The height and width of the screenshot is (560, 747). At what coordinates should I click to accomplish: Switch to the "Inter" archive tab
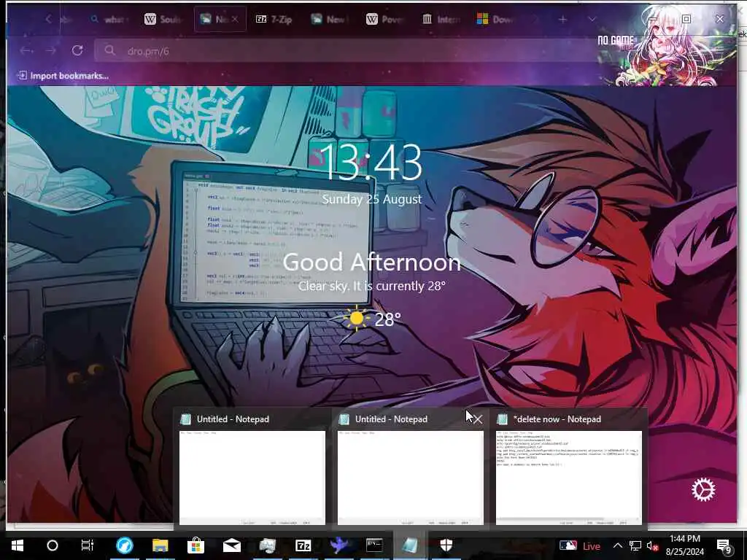tap(441, 19)
